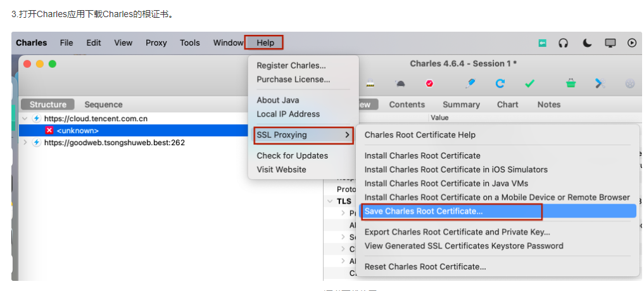Screen dimensions: 644x291
Task: Collapse the cloud.tencent.com.cn tree node
Action: click(x=25, y=119)
